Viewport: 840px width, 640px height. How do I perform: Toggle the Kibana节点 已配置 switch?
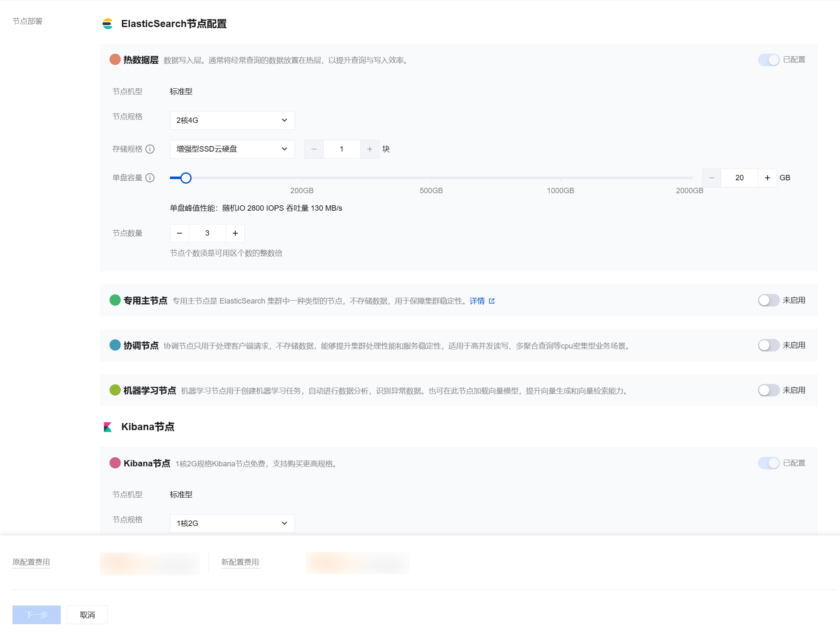(x=768, y=463)
